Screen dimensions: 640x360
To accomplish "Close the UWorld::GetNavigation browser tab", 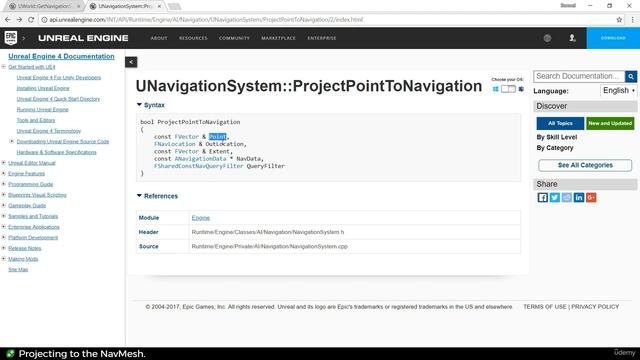I will point(78,6).
